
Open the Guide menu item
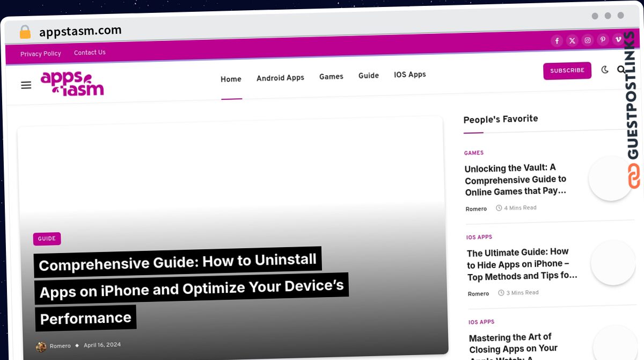click(x=369, y=76)
